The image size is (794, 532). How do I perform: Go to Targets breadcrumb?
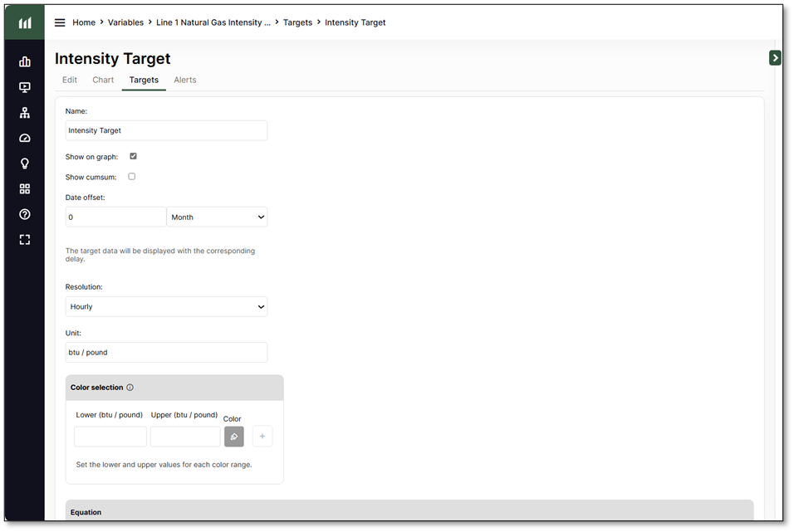click(x=297, y=22)
